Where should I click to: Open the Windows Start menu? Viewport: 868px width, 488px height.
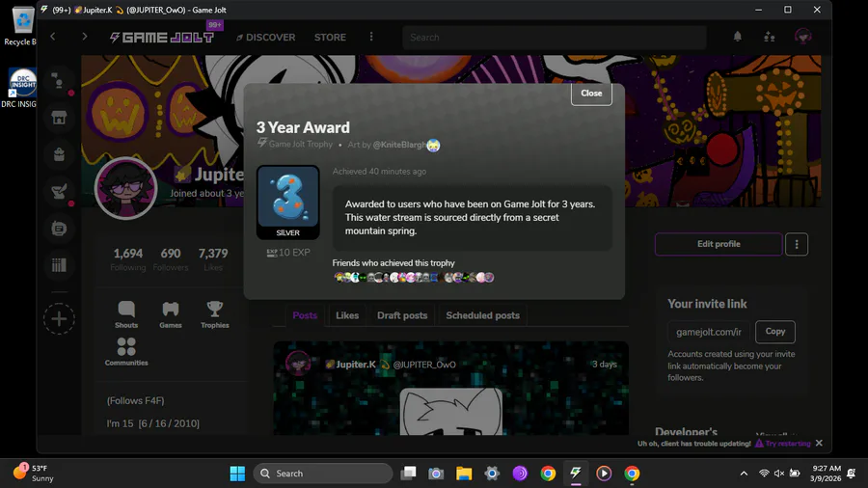[x=237, y=474]
